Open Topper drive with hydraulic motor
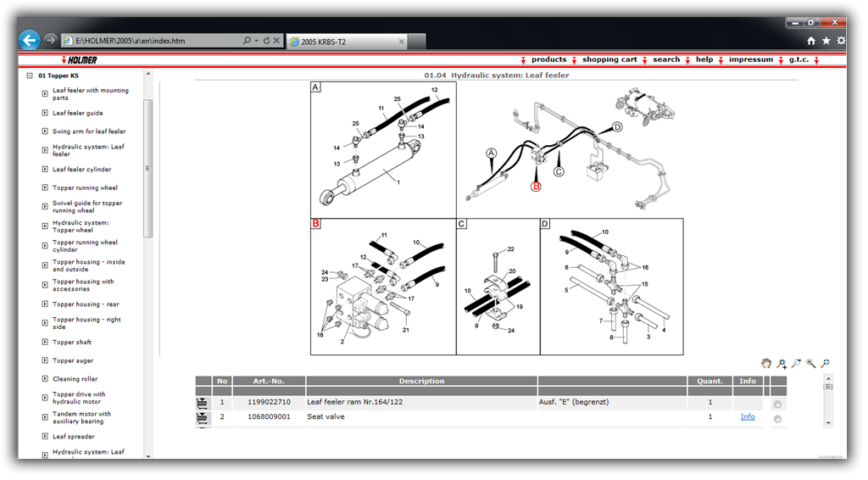868x480 pixels. pos(79,398)
